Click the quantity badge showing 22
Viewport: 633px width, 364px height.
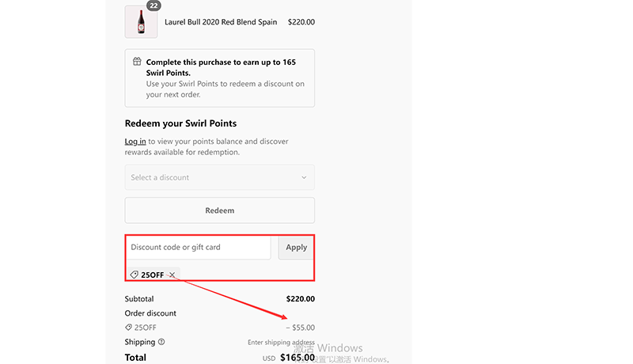pos(154,6)
